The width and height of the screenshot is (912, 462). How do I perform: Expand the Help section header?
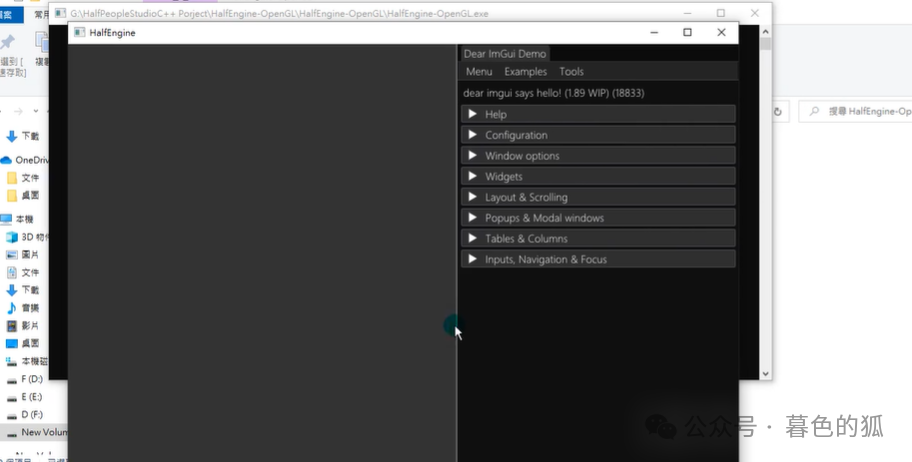coord(598,114)
